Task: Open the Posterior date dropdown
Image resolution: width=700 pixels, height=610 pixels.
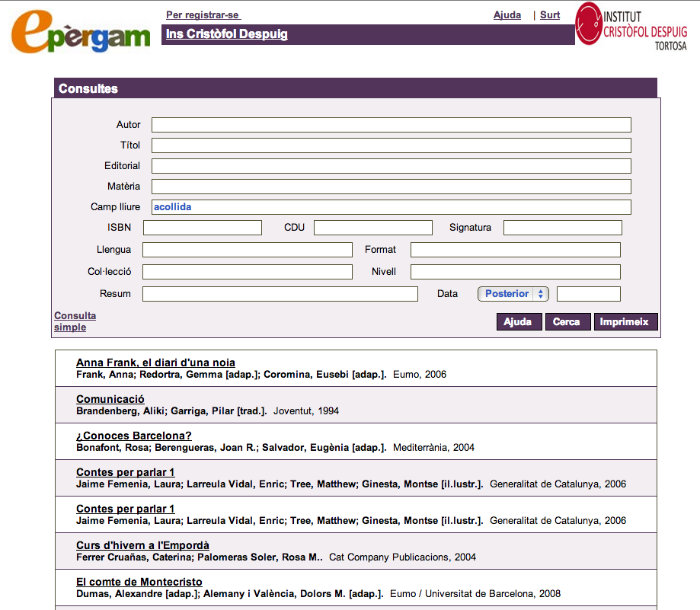Action: pyautogui.click(x=513, y=294)
